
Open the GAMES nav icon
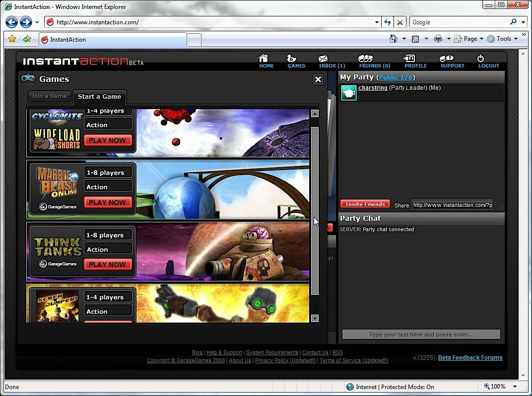(x=291, y=58)
